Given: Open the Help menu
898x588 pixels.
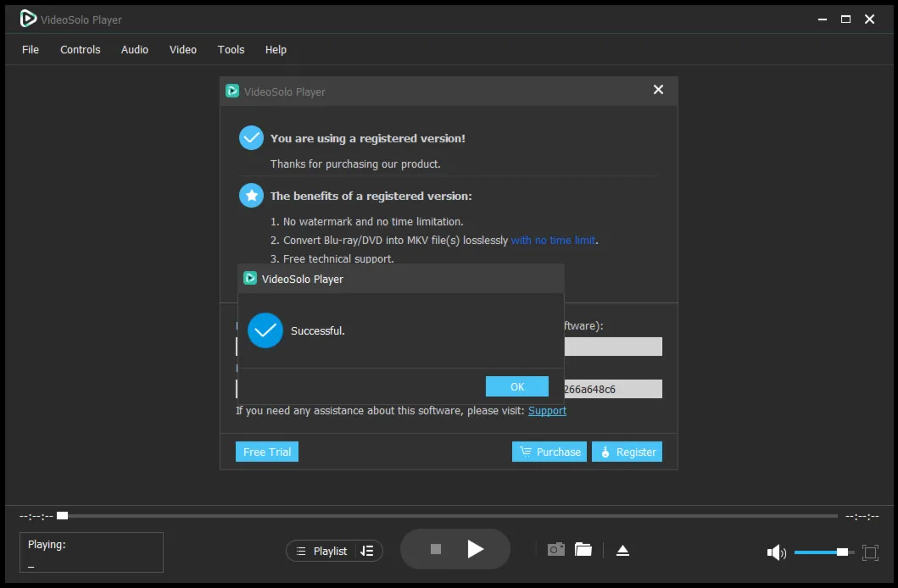Looking at the screenshot, I should coord(276,50).
